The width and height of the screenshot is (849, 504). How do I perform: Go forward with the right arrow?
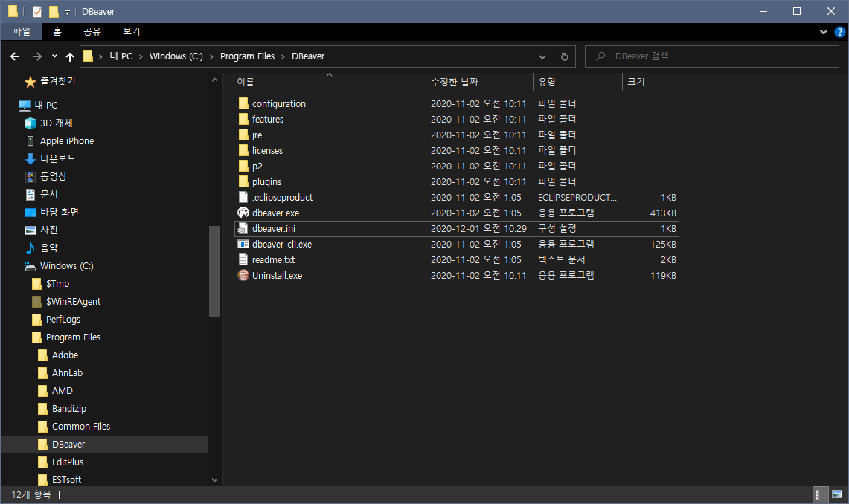click(36, 56)
